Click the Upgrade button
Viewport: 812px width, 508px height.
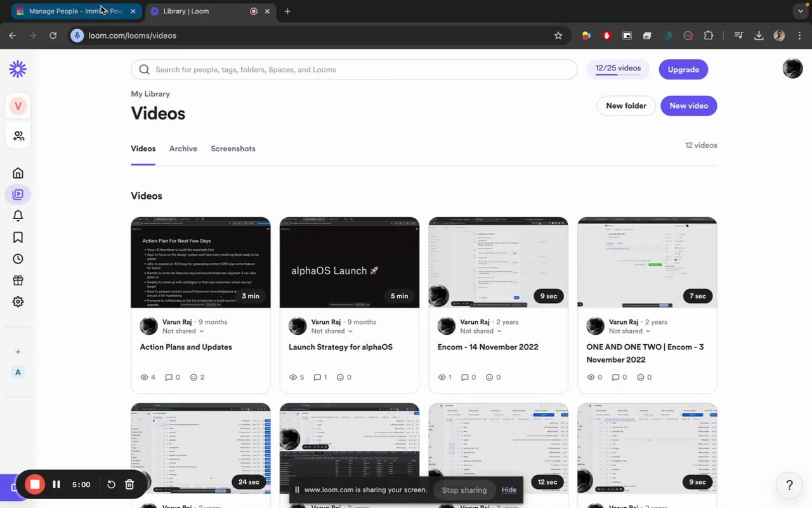click(683, 69)
